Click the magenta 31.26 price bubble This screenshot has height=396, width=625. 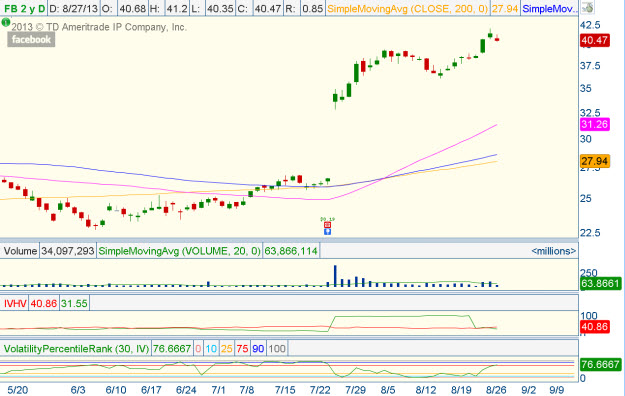point(595,124)
